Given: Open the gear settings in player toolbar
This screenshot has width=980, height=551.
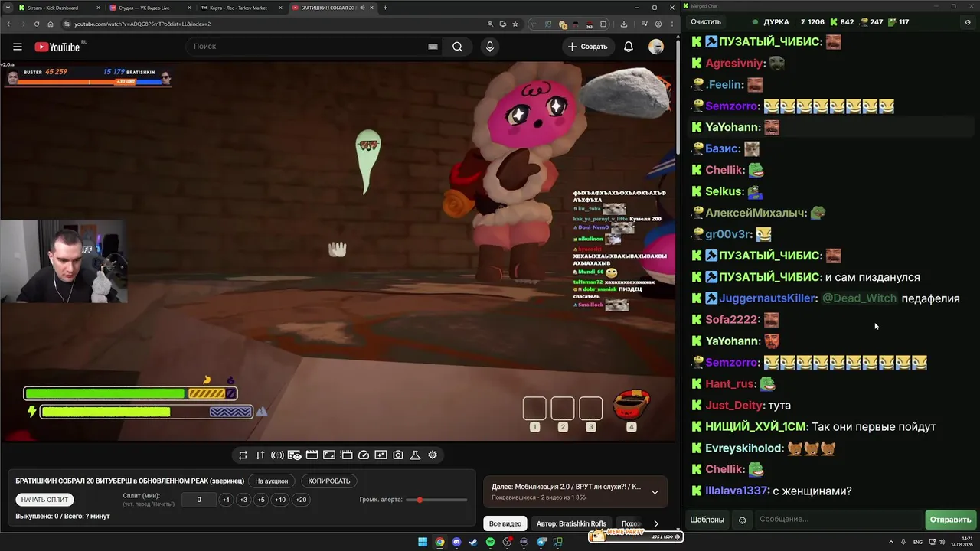Looking at the screenshot, I should pos(433,455).
